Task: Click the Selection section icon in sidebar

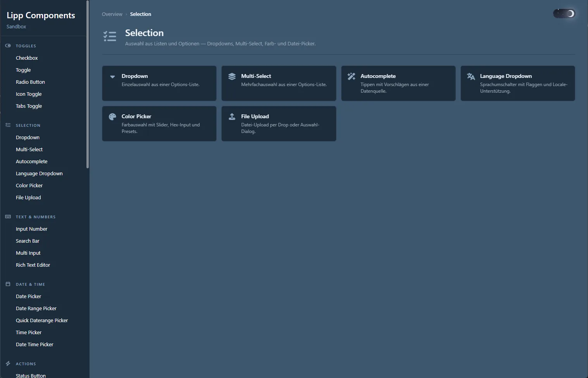Action: point(8,125)
